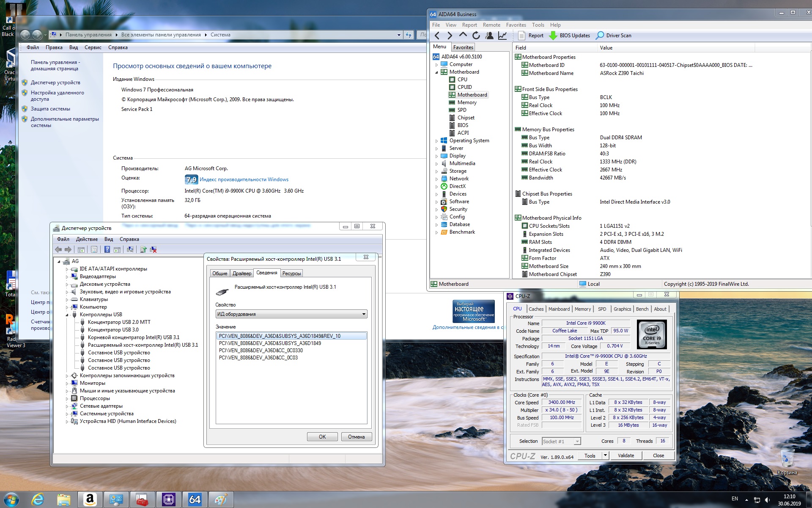The width and height of the screenshot is (812, 508).
Task: Expand Процессоры node in Device Manager
Action: 67,399
